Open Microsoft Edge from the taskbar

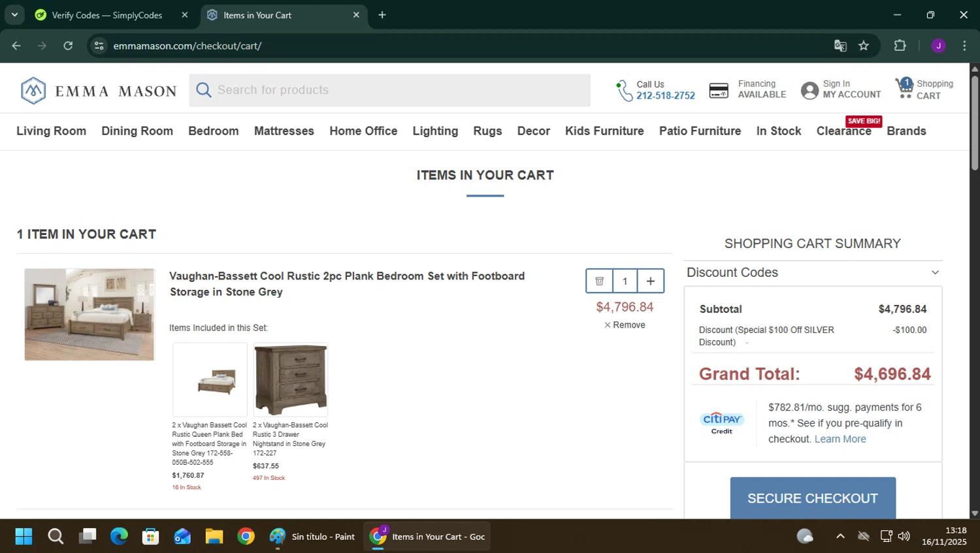tap(119, 537)
